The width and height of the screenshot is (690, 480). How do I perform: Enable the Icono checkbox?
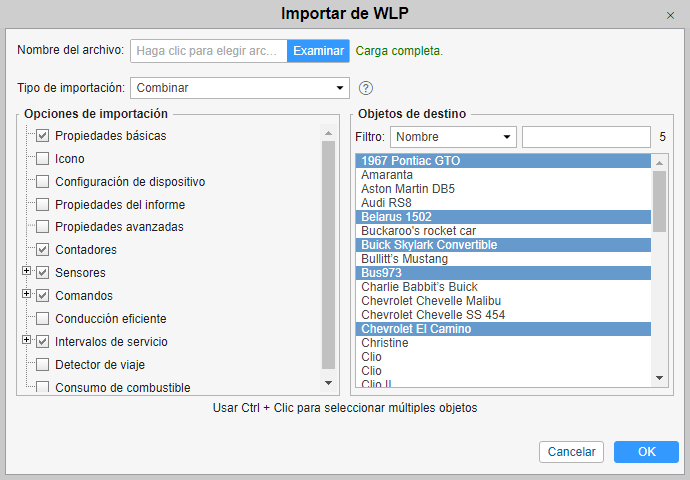point(42,158)
